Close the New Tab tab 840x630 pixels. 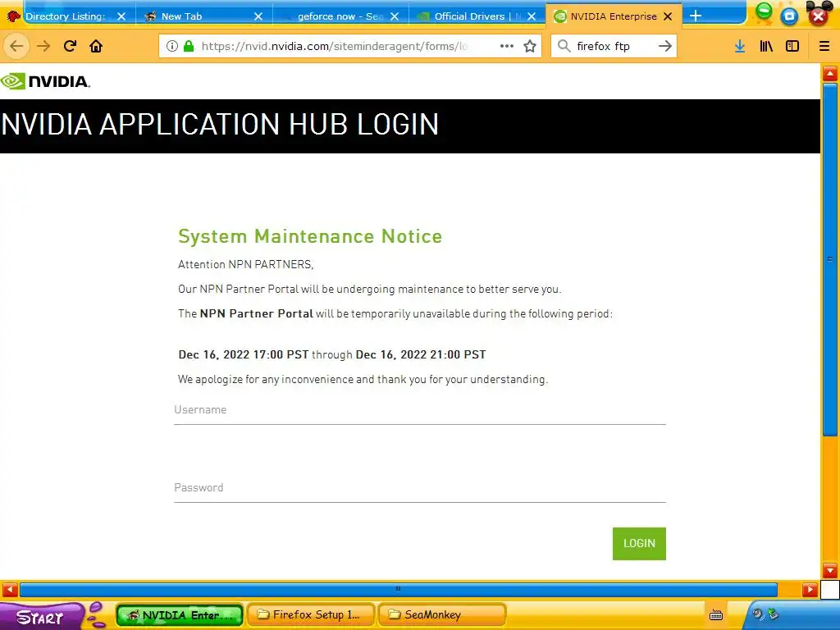(x=258, y=16)
